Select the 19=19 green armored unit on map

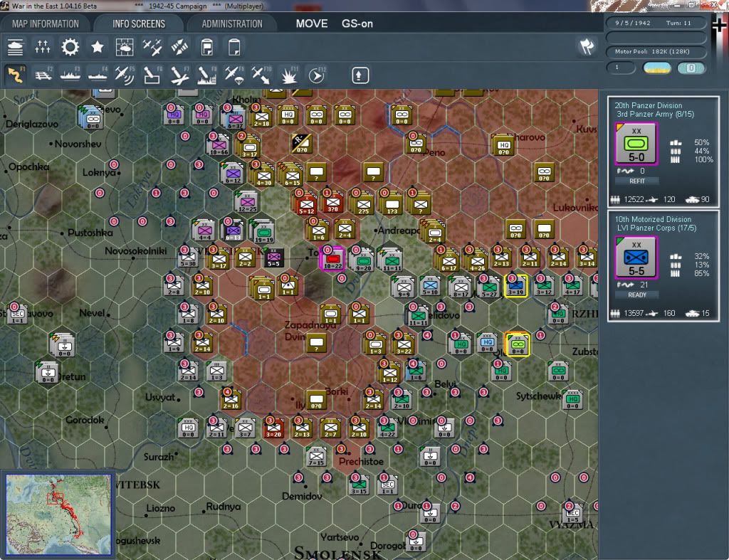click(x=263, y=232)
